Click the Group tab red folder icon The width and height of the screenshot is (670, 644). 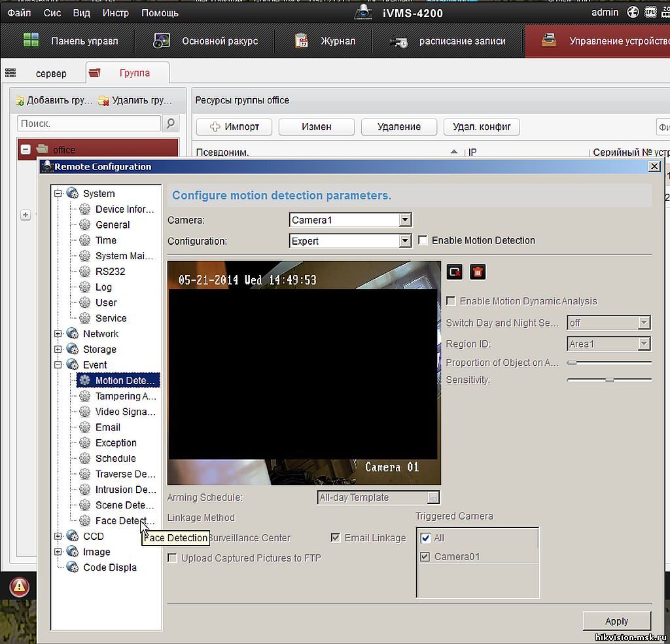point(94,73)
